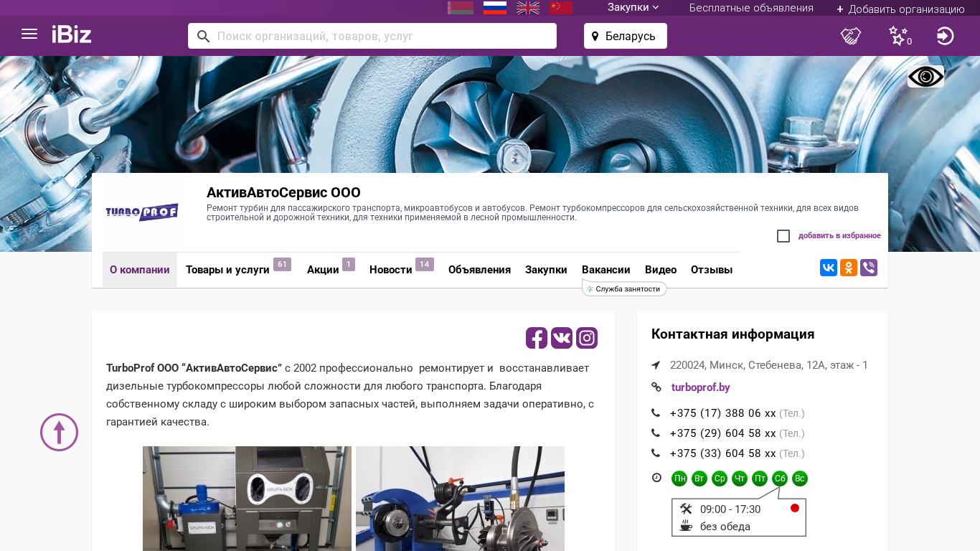980x551 pixels.
Task: Switch to Chinese language flag
Action: (x=561, y=8)
